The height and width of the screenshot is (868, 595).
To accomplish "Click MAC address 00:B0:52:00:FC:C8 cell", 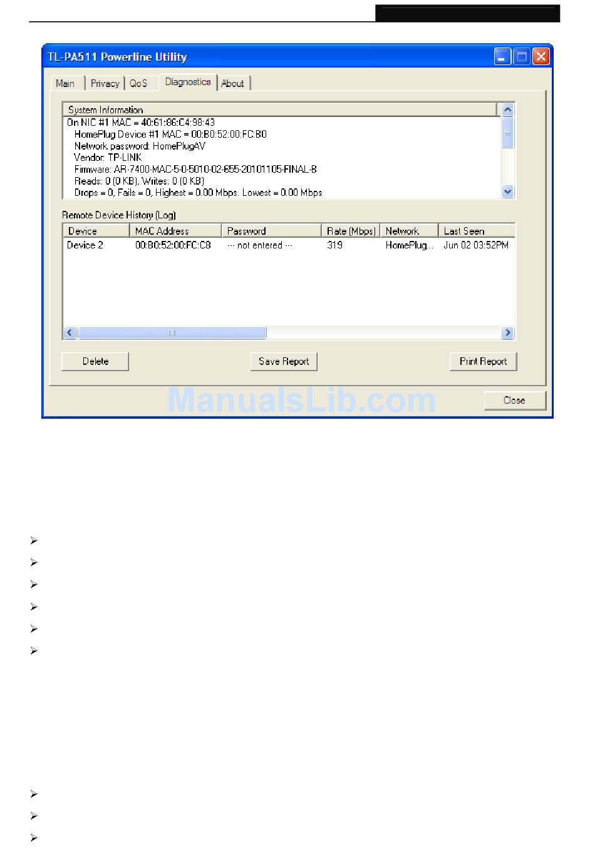I will coord(173,245).
